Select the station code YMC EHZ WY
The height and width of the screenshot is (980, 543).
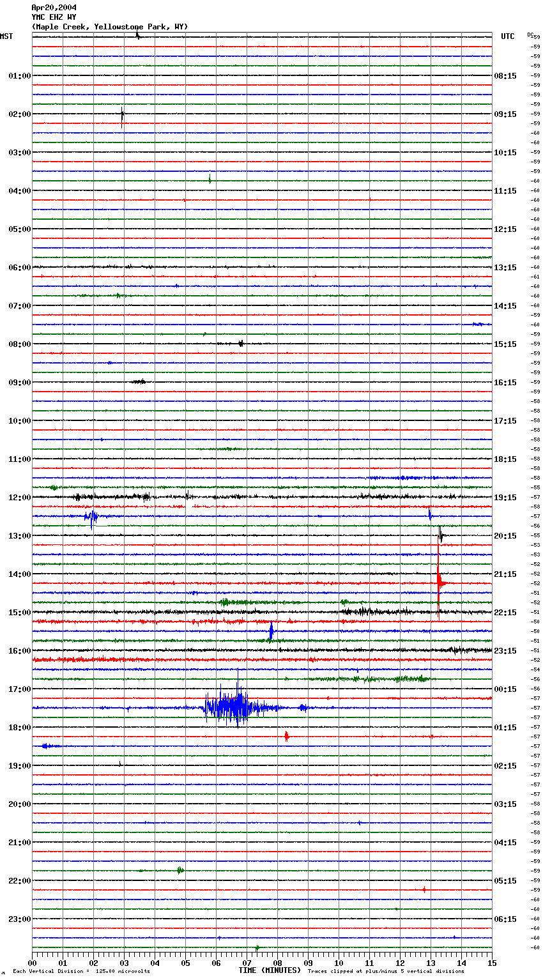[54, 17]
